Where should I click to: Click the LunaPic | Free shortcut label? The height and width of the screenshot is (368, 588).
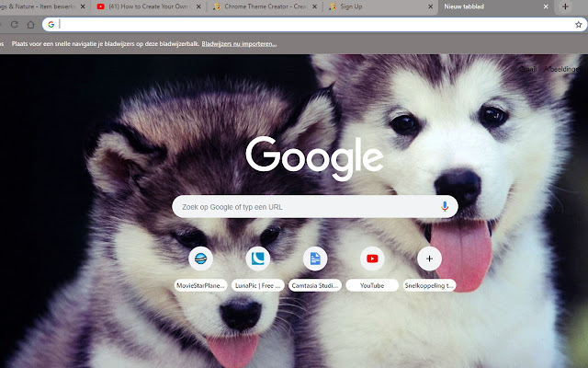point(257,285)
